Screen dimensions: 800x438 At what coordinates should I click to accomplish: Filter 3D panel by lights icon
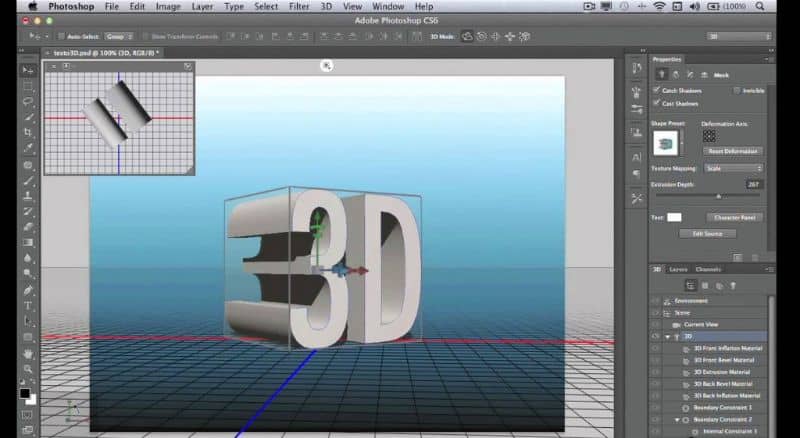[x=733, y=285]
